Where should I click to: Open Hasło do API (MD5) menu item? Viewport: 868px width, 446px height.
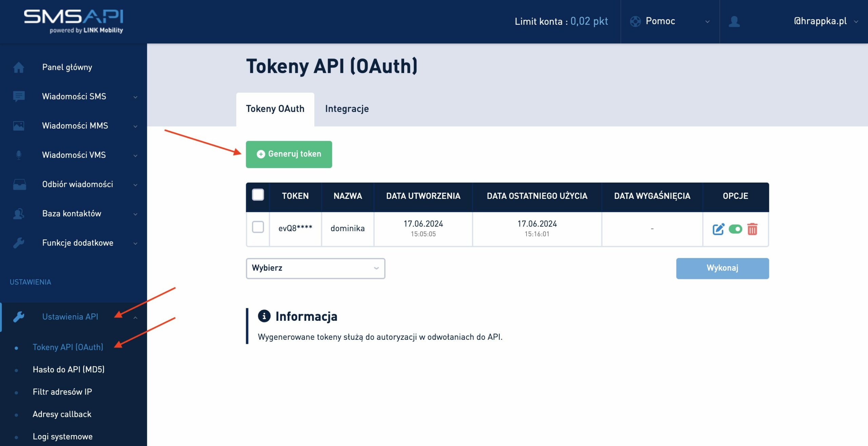[x=68, y=369]
